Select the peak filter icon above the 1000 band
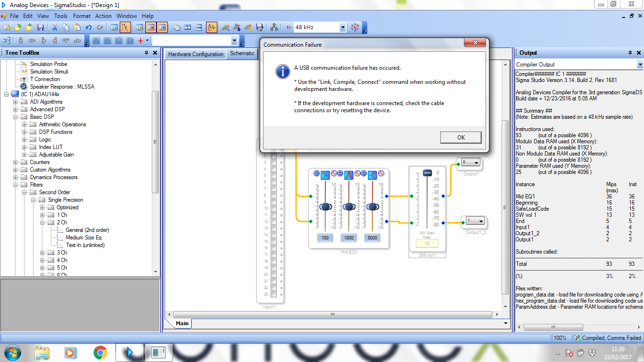This screenshot has width=644, height=362. pos(349,175)
